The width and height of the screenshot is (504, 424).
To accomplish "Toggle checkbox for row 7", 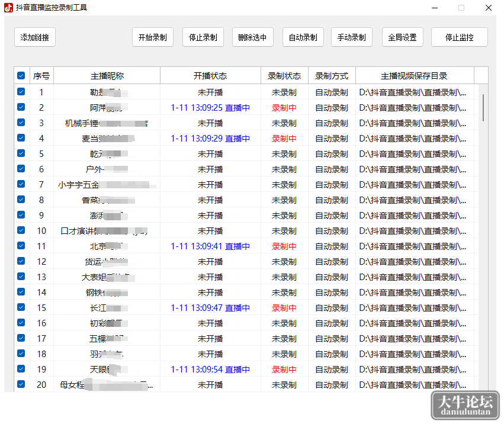I will click(x=21, y=184).
